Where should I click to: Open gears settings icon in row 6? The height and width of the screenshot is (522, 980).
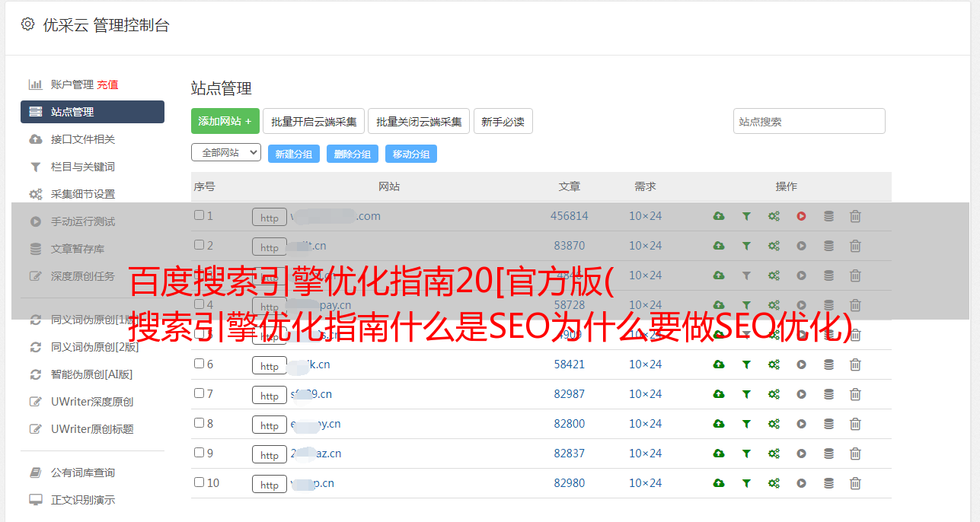pyautogui.click(x=774, y=364)
